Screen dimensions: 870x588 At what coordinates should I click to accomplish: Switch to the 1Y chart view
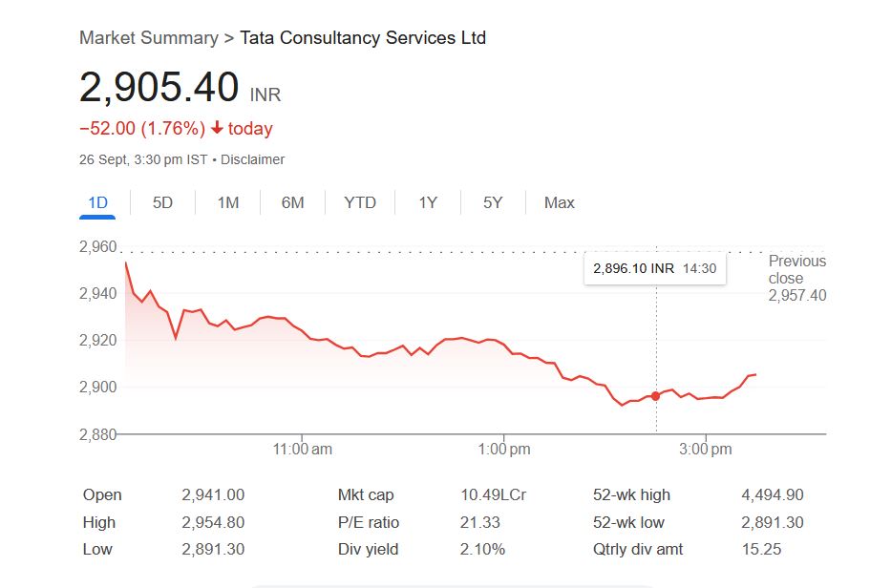click(428, 202)
